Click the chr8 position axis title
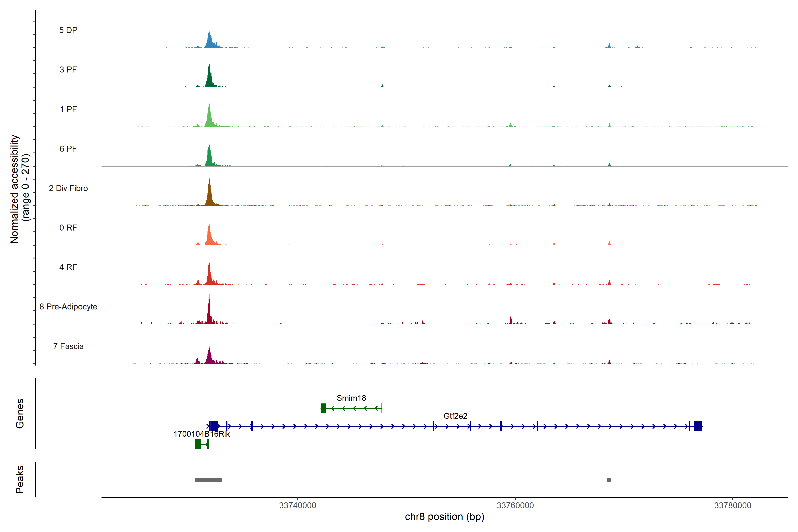The height and width of the screenshot is (532, 798). (444, 517)
